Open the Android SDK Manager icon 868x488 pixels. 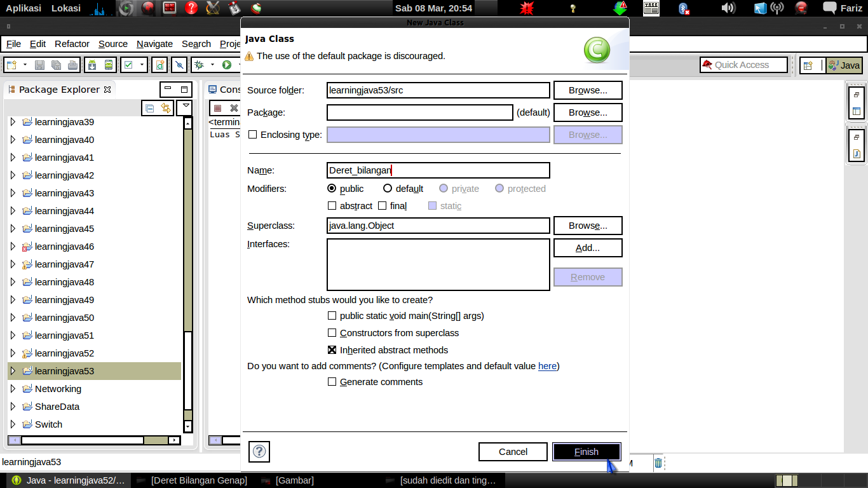[92, 65]
